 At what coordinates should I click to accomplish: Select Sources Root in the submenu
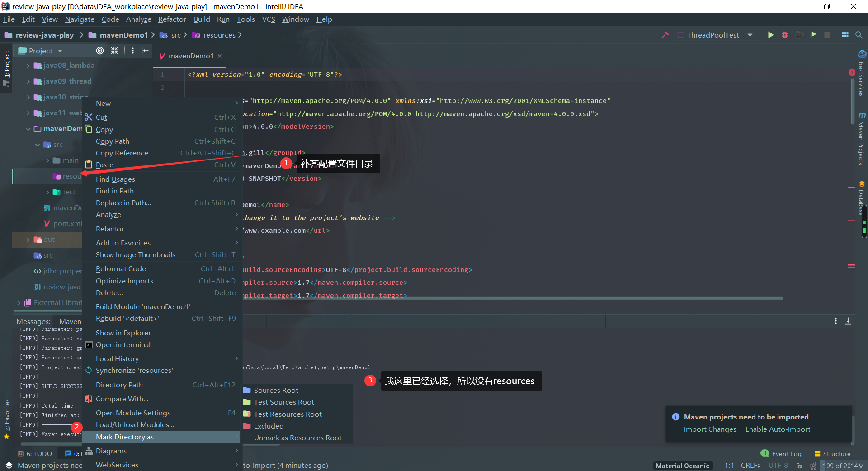297,391
